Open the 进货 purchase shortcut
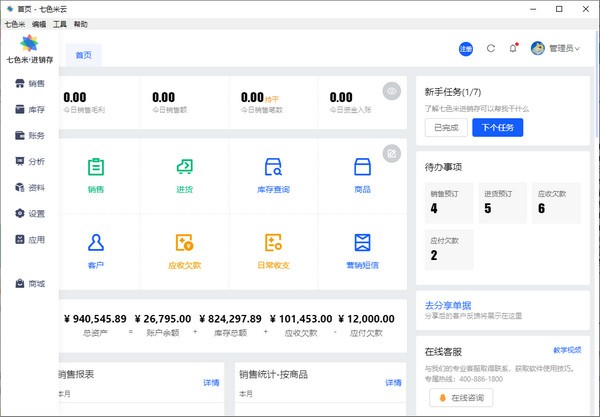 point(184,167)
